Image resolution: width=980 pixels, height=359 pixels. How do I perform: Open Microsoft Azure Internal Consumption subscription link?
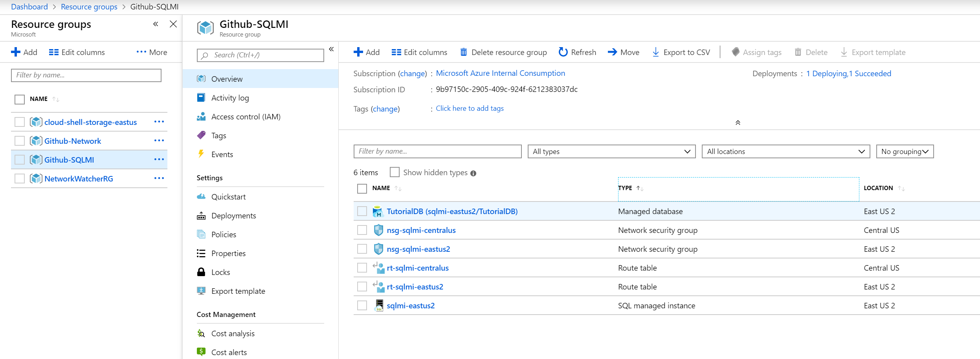click(500, 73)
